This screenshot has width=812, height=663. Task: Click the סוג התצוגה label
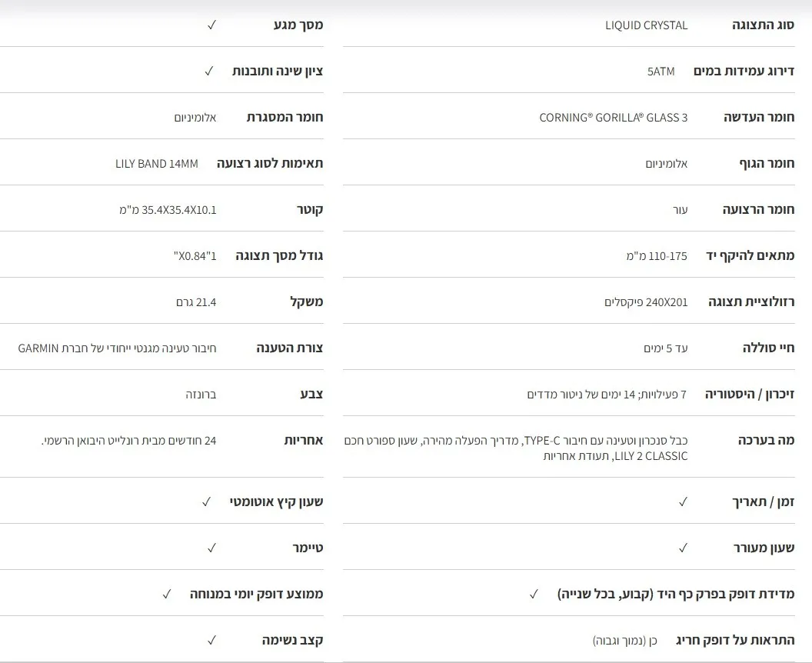[x=763, y=25]
